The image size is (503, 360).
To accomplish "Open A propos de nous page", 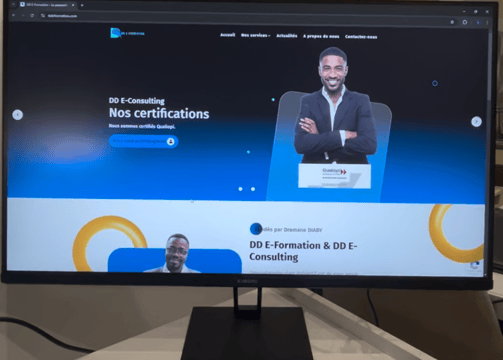I will coord(321,36).
